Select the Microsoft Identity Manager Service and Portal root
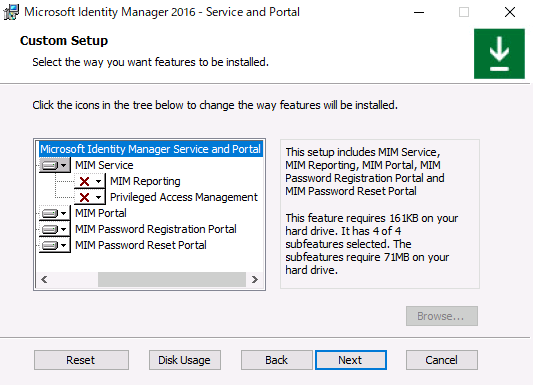The width and height of the screenshot is (533, 385). tap(150, 149)
